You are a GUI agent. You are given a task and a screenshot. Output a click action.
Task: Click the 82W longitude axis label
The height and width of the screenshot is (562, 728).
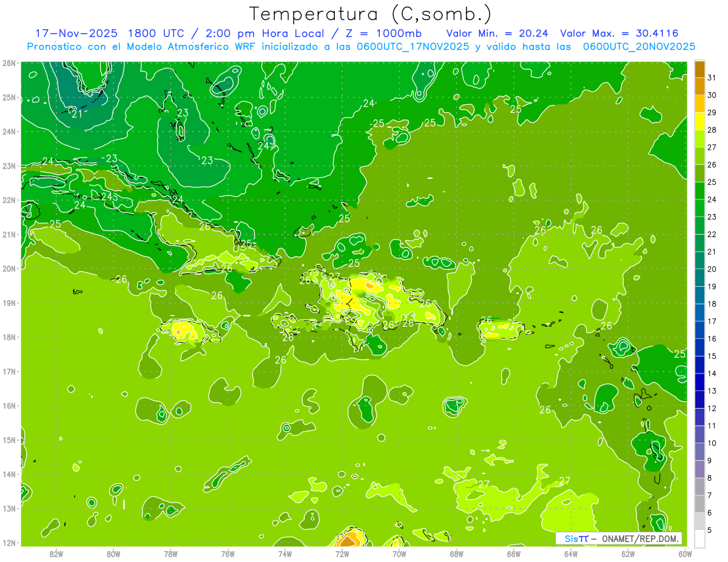56,554
